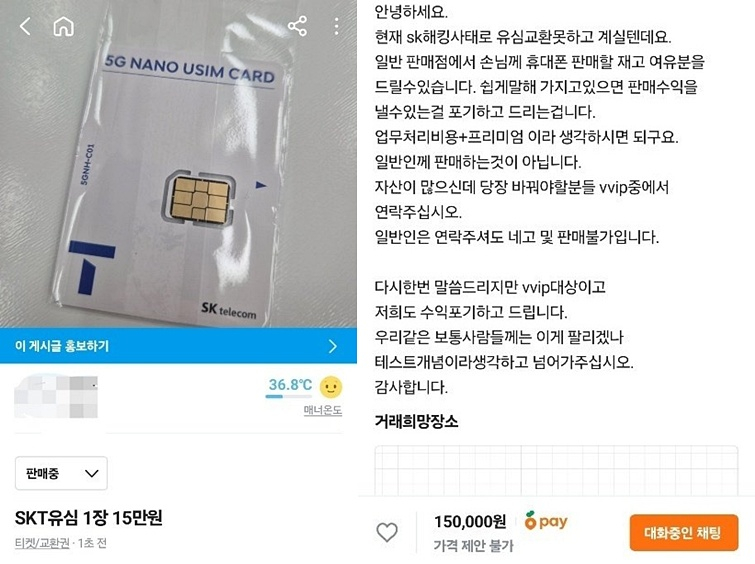
Task: Click the 이 게시글 홍보하기 banner text
Action: [x=62, y=346]
